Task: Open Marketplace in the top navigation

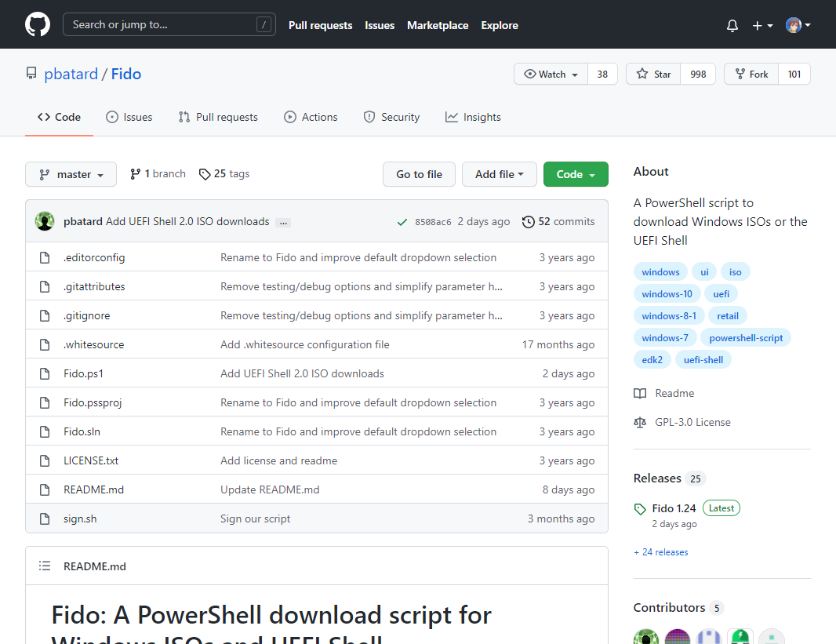Action: point(438,25)
